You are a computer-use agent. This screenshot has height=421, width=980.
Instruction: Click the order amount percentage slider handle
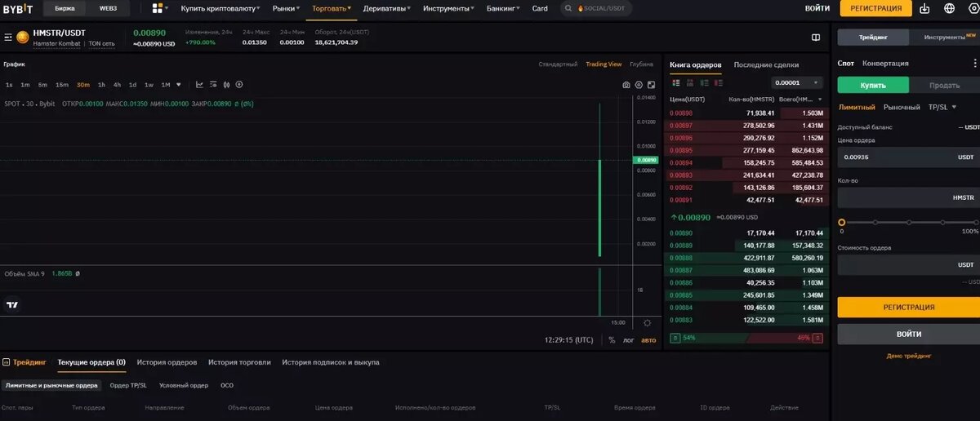pos(841,222)
